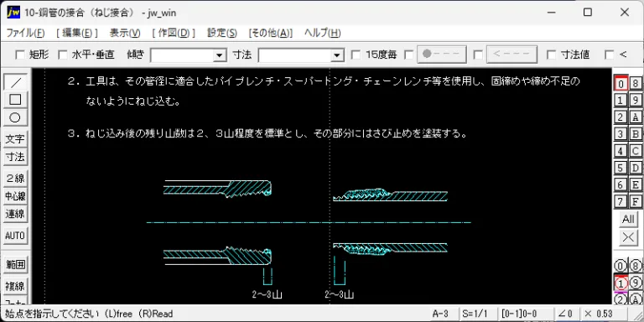
Task: Select layer 7 square button
Action: pos(621,201)
